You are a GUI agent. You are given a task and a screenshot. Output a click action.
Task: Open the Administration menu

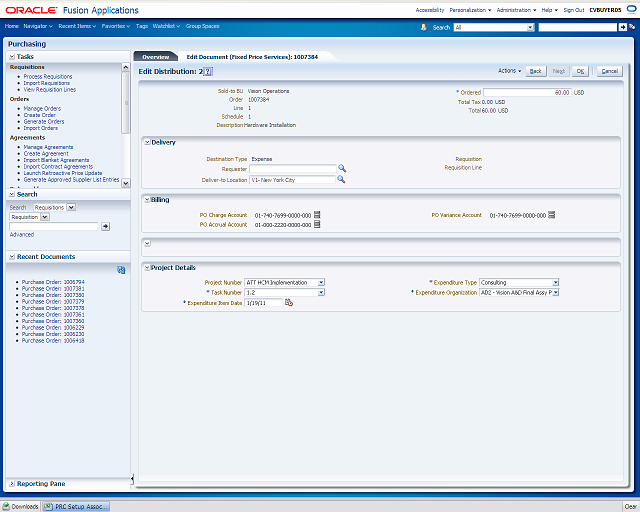click(x=516, y=10)
